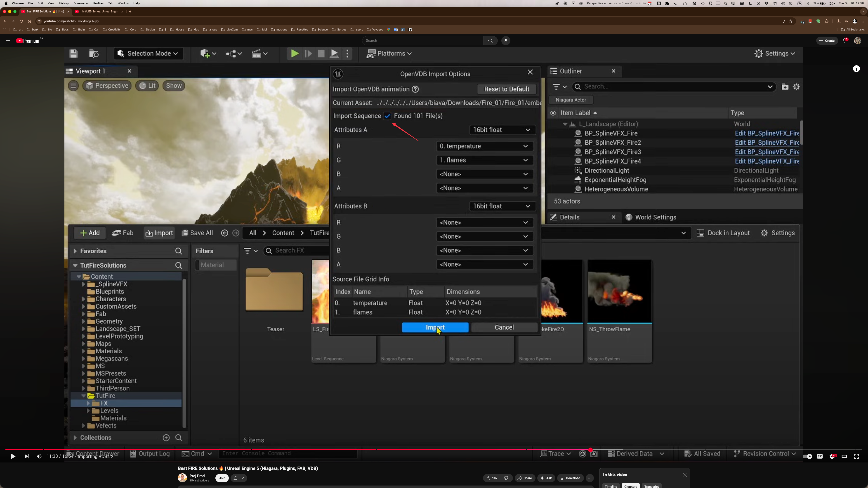Add a new collection with plus icon
The image size is (868, 488).
pyautogui.click(x=166, y=438)
